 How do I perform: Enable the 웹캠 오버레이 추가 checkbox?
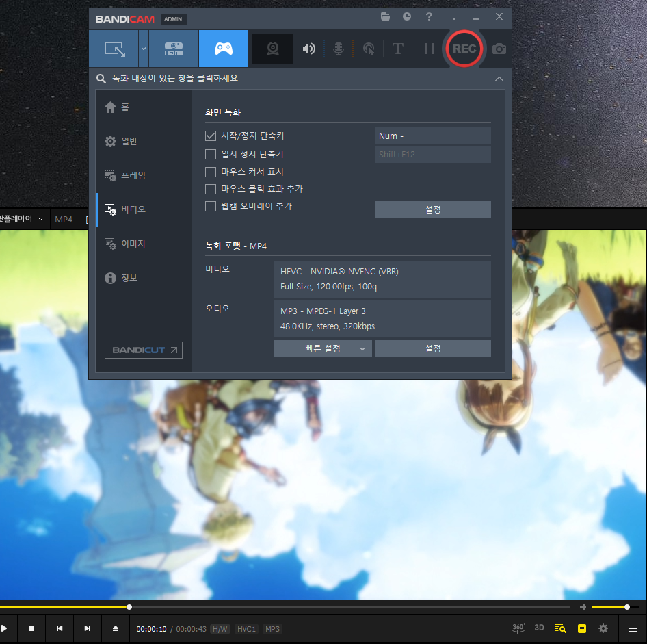tap(211, 206)
